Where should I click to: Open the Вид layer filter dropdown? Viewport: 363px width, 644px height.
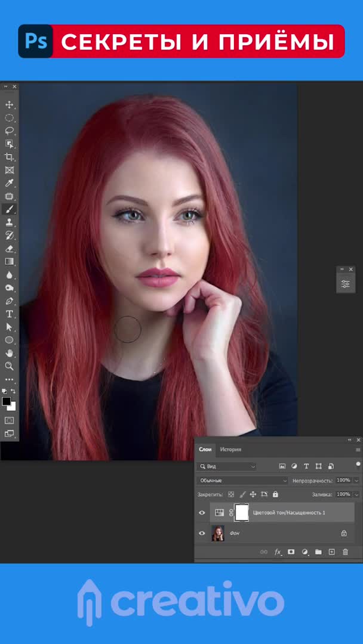227,466
